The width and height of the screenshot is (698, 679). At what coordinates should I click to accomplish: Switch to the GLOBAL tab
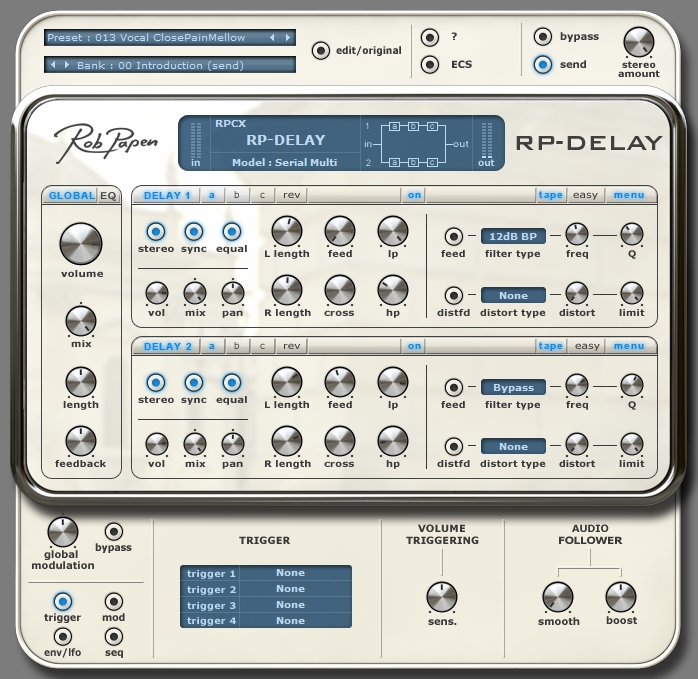72,195
